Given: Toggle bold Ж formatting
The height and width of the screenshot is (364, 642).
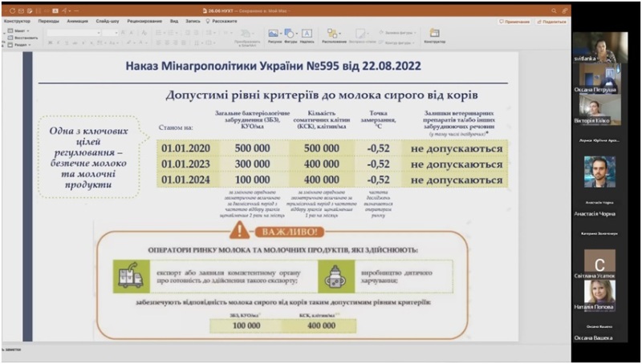Looking at the screenshot, I should [51, 42].
